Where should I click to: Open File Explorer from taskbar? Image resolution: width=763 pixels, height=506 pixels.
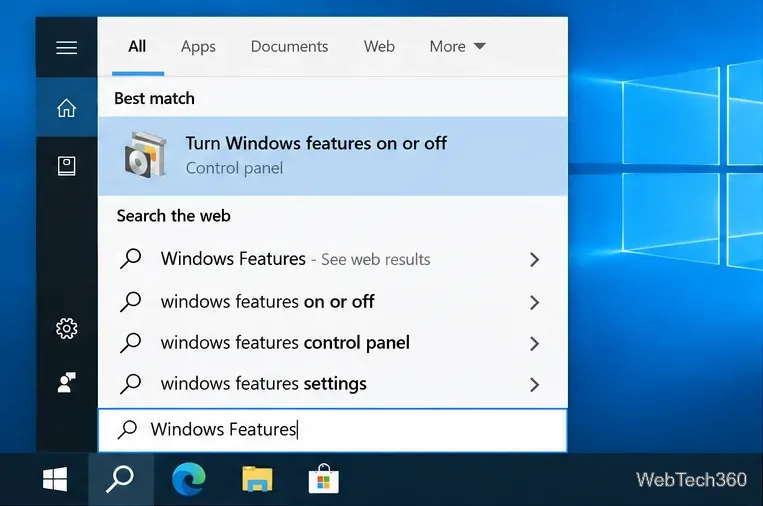pyautogui.click(x=257, y=480)
